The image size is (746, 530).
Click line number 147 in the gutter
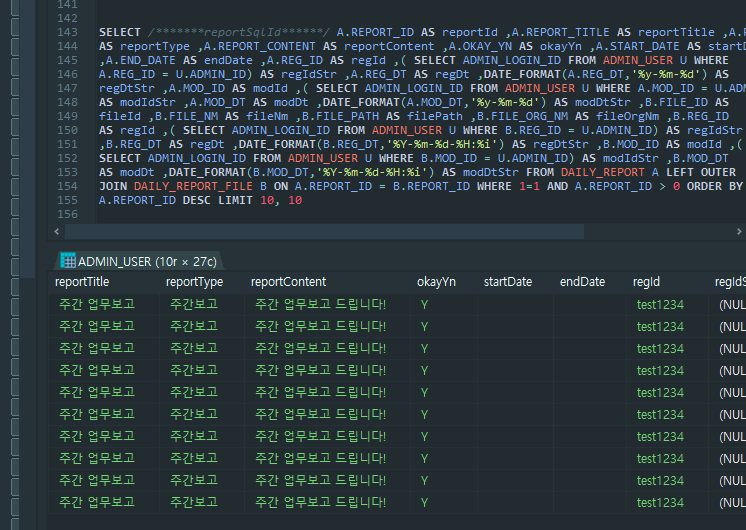tap(67, 88)
